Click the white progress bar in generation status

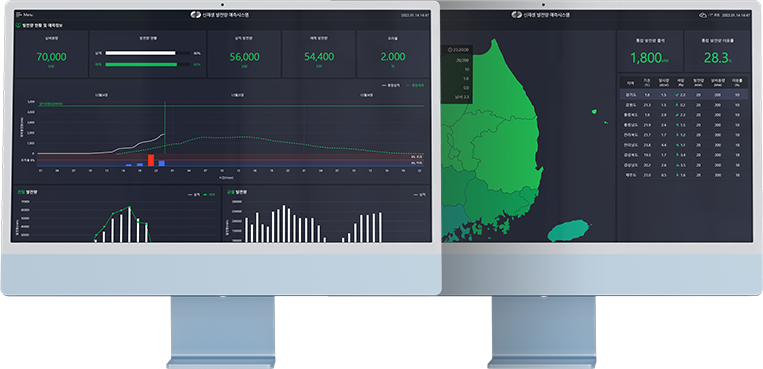point(141,53)
